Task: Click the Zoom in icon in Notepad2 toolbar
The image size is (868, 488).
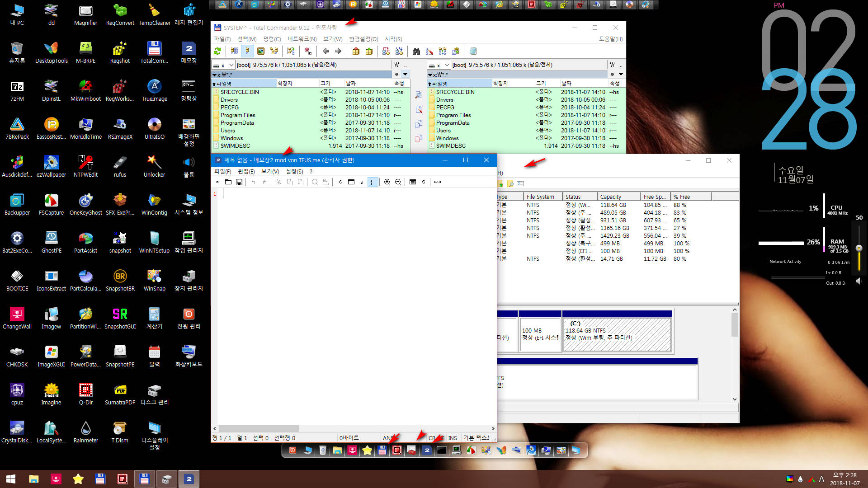Action: pyautogui.click(x=387, y=182)
